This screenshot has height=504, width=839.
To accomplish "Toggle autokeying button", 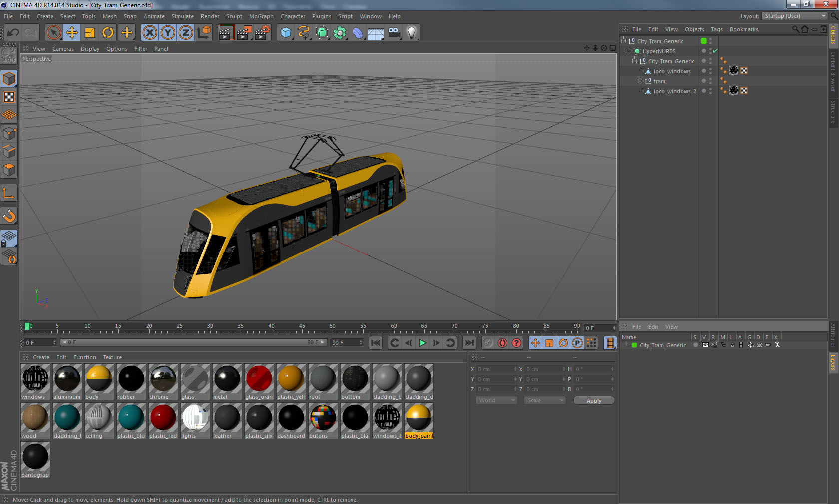I will 502,343.
